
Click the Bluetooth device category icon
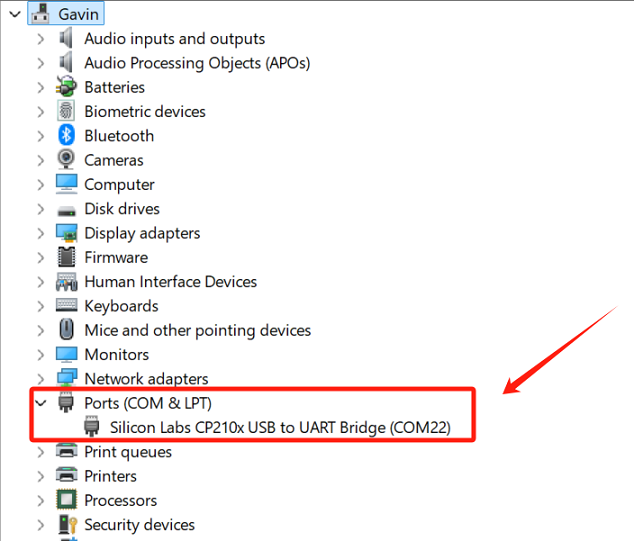click(67, 136)
